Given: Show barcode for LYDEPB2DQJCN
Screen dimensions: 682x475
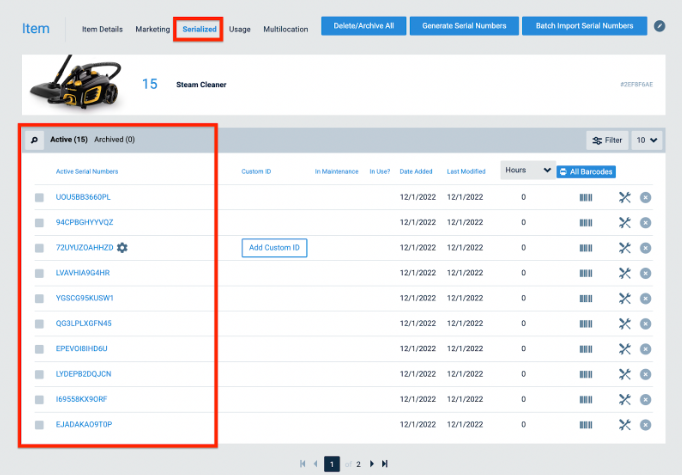Looking at the screenshot, I should pos(586,374).
